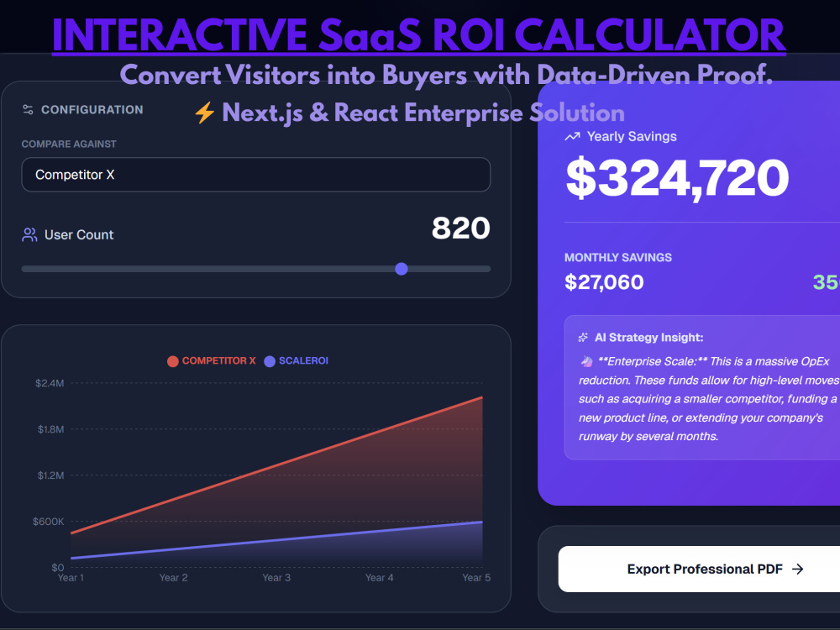Click the Year 4 axis label
This screenshot has width=840, height=630.
click(380, 578)
